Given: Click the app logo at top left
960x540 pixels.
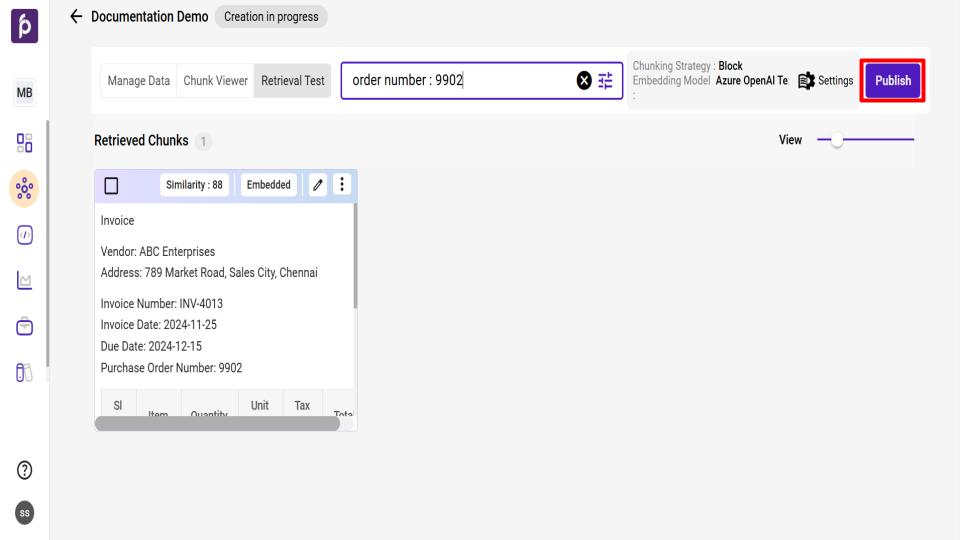Looking at the screenshot, I should pos(24,24).
